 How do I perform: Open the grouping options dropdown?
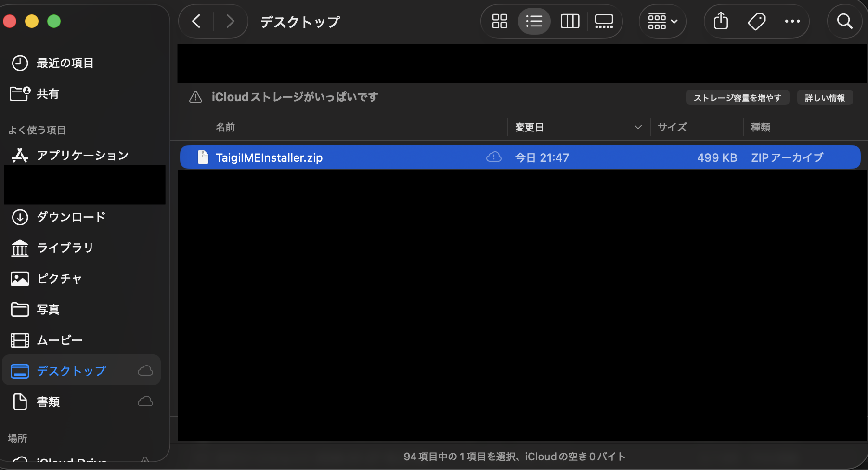pos(662,21)
